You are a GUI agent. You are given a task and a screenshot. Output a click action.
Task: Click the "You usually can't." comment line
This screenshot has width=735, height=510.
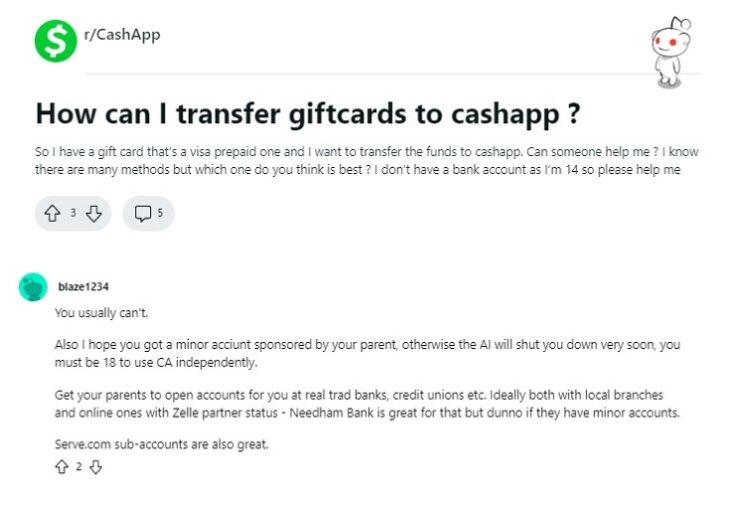pos(101,313)
